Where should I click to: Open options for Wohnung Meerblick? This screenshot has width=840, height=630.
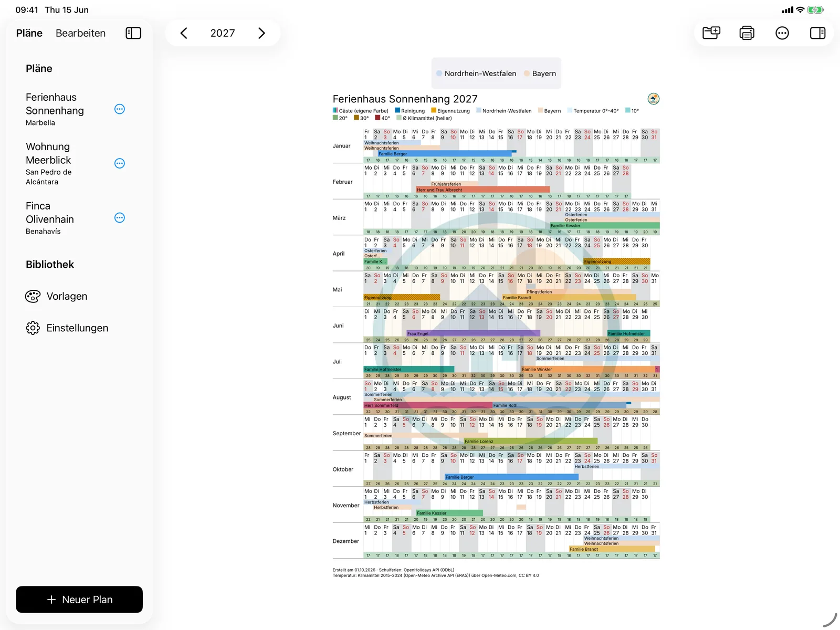[x=120, y=163]
